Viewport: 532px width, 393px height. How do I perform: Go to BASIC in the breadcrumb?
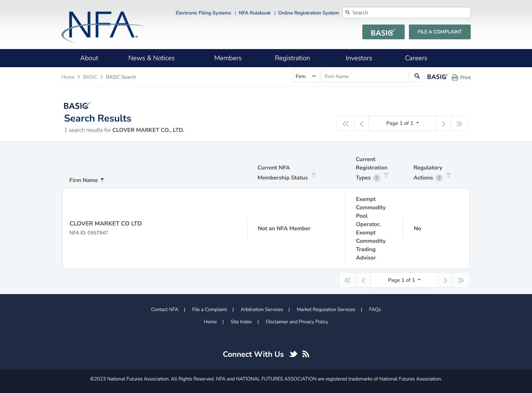click(90, 77)
